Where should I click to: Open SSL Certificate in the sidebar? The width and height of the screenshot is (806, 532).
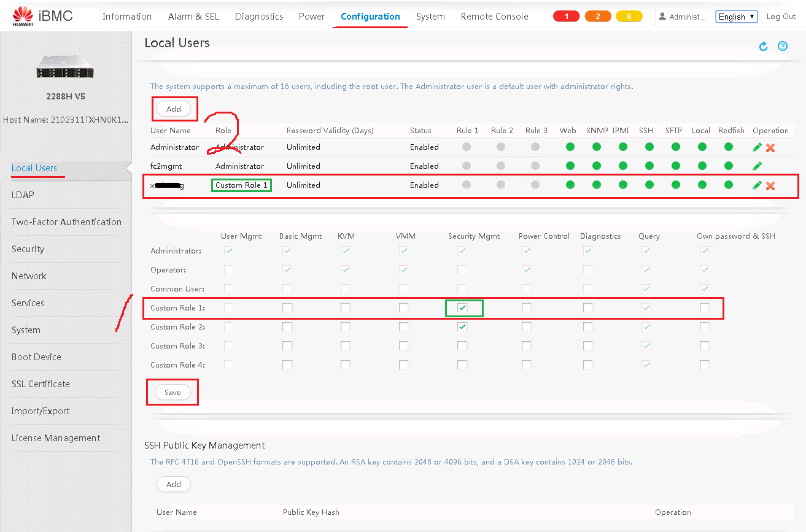pos(41,384)
